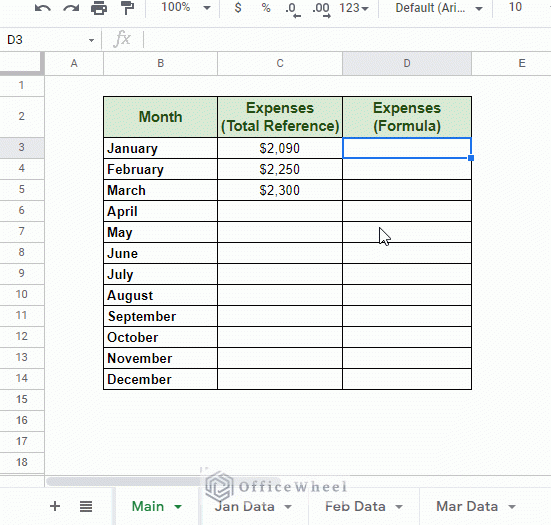
Task: Apply percent format icon
Action: [x=266, y=7]
